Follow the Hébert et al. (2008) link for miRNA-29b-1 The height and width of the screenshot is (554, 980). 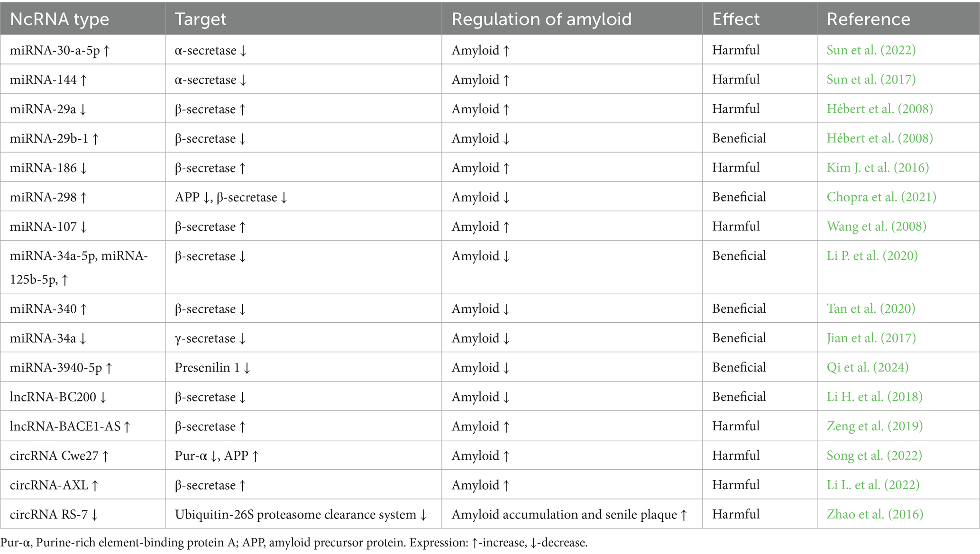point(879,138)
